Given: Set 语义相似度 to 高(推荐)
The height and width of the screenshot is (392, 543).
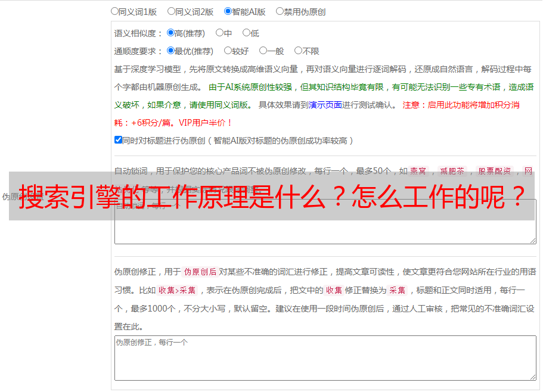Looking at the screenshot, I should coord(170,33).
